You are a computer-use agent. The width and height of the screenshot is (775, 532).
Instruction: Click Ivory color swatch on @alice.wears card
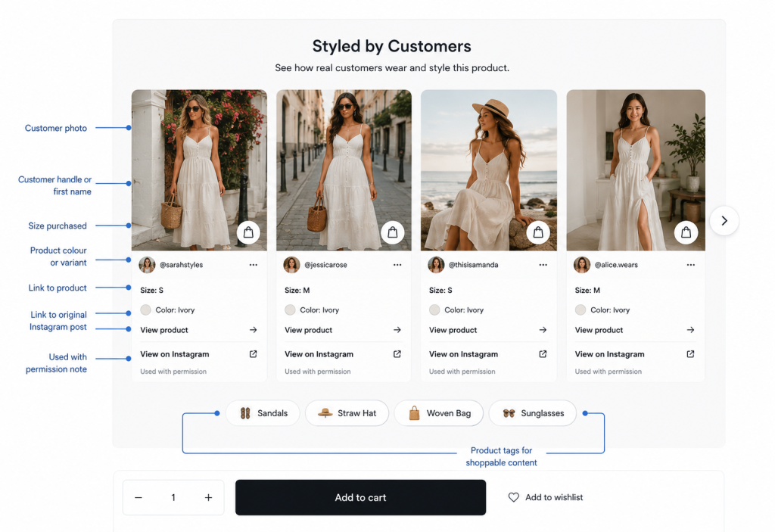[580, 310]
